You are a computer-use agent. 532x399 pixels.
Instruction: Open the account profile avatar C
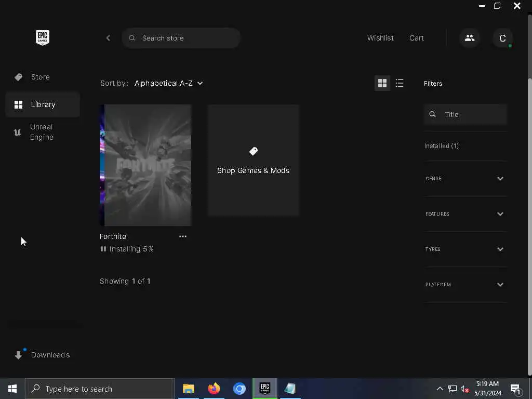coord(502,38)
